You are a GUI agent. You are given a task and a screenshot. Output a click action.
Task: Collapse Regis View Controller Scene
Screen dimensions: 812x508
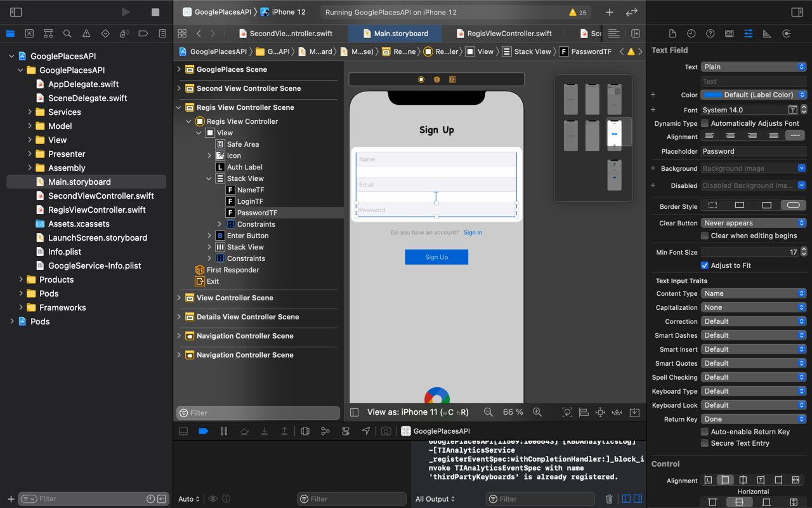coord(179,107)
